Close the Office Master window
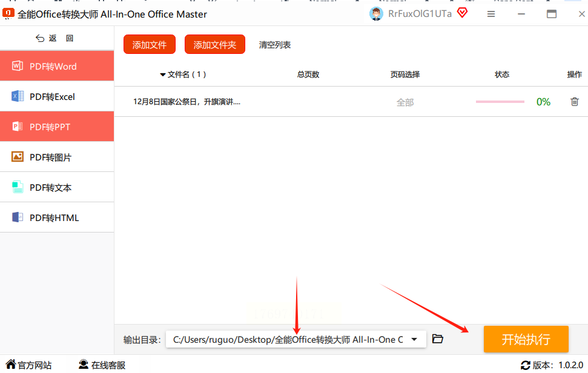The width and height of the screenshot is (588, 373). tap(581, 15)
